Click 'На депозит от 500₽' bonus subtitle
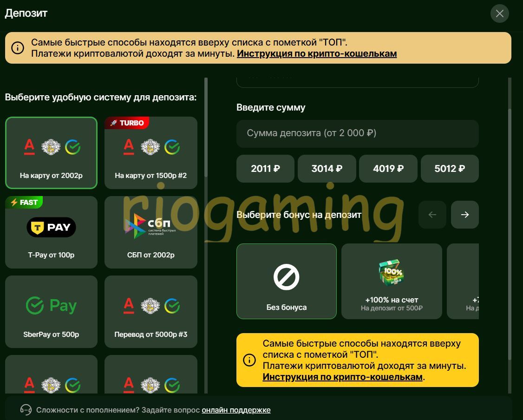This screenshot has height=420, width=523. click(392, 308)
